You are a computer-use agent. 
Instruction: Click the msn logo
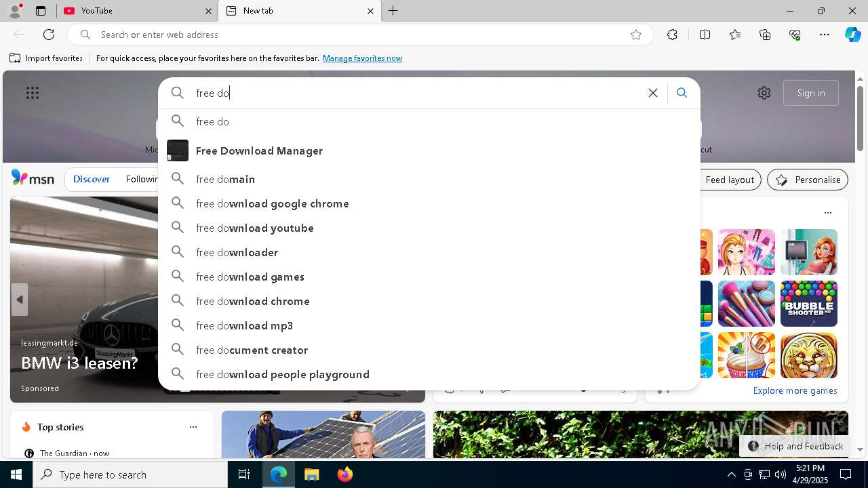(33, 178)
